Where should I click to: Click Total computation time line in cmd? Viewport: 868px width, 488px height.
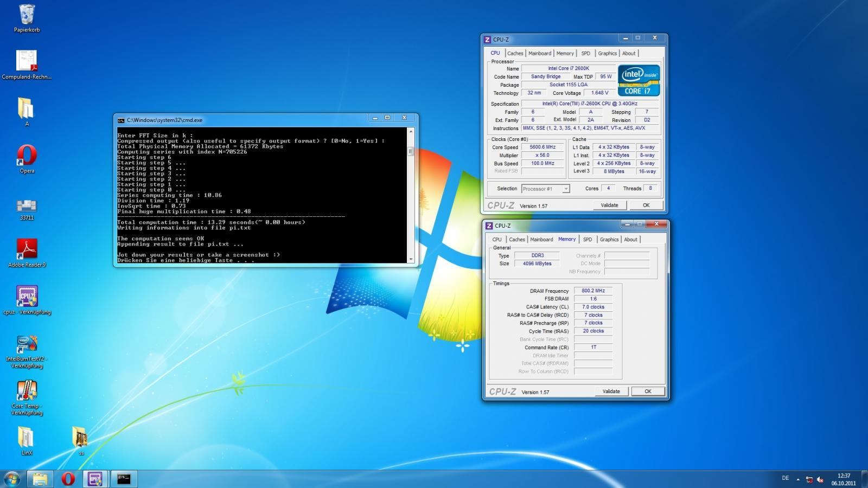(211, 222)
